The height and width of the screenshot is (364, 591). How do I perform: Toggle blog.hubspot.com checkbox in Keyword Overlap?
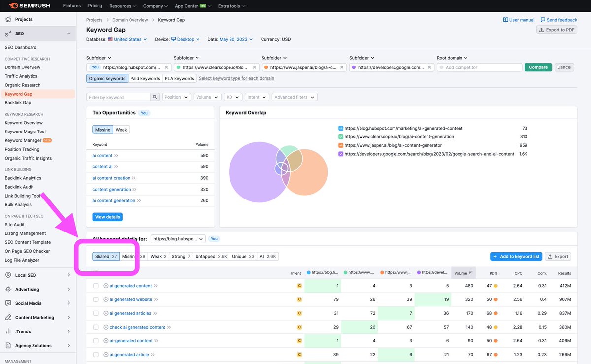tap(341, 128)
